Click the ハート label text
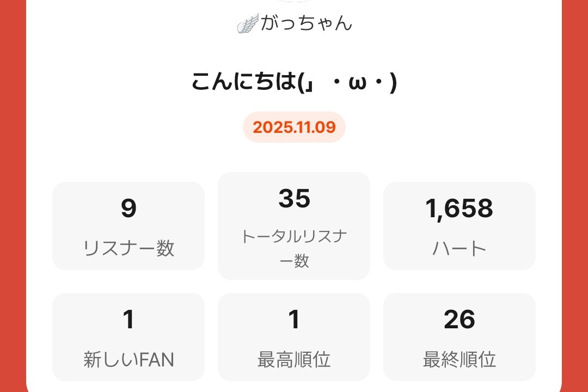 pos(460,248)
